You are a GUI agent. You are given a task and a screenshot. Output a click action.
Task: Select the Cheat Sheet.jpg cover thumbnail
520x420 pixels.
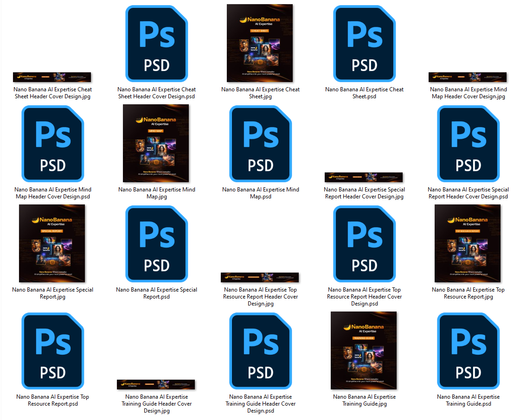click(260, 43)
